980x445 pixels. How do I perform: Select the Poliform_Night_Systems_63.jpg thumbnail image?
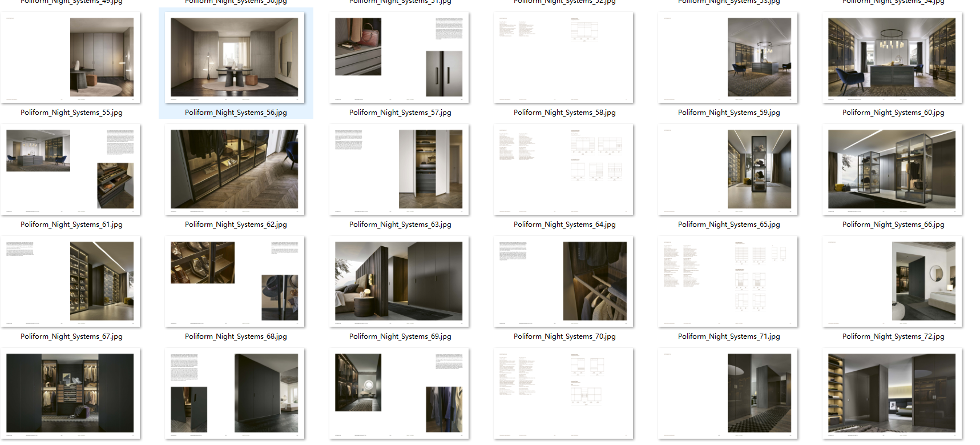tap(399, 169)
